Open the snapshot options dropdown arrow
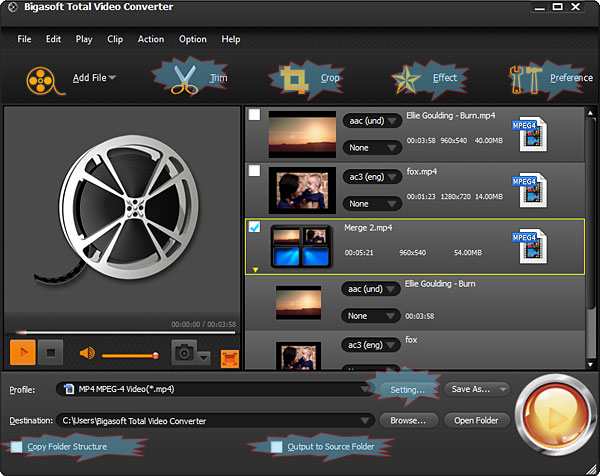Screen dimensions: 600x476 (x=204, y=358)
